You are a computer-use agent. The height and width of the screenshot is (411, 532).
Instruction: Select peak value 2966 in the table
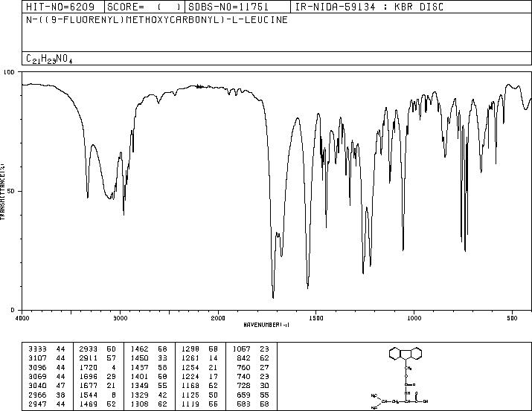click(37, 395)
